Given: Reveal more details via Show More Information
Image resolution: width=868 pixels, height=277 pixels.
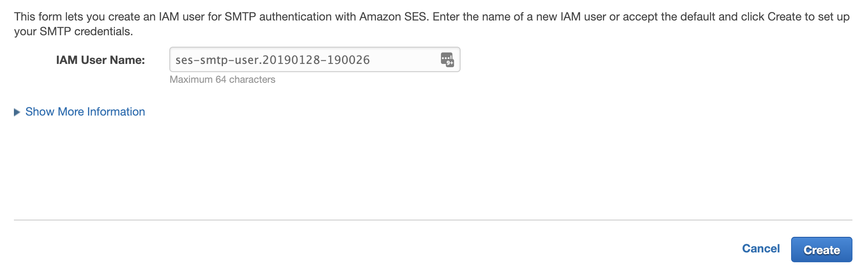Looking at the screenshot, I should (x=85, y=112).
